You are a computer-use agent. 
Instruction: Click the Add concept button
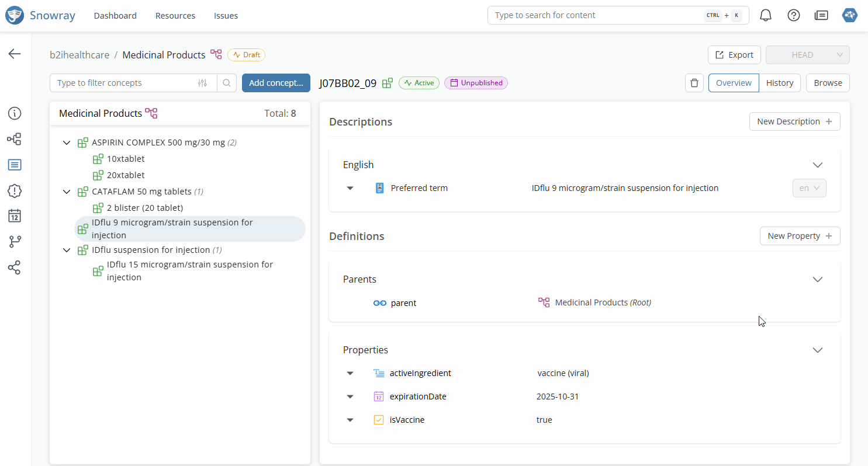(x=276, y=83)
